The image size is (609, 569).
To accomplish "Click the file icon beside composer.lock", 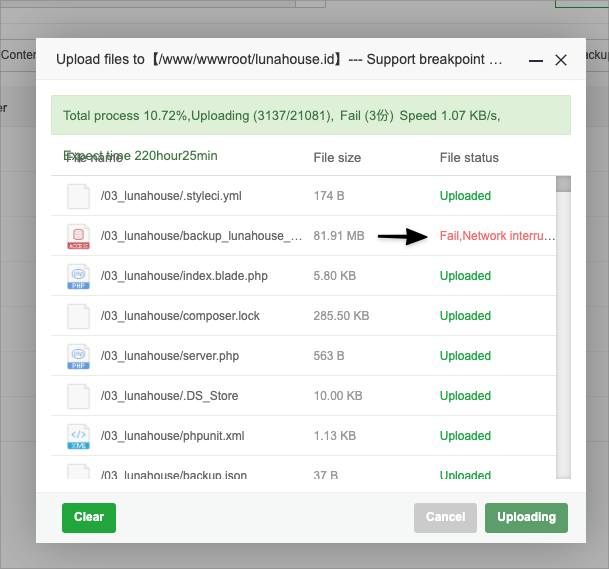I will coord(78,316).
